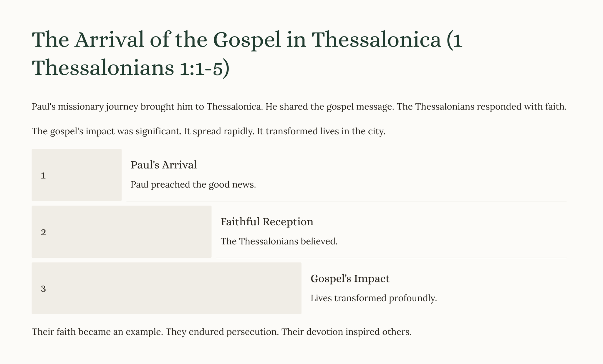Click the 'Faithful Reception' heading
This screenshot has height=364, width=603.
pos(267,222)
